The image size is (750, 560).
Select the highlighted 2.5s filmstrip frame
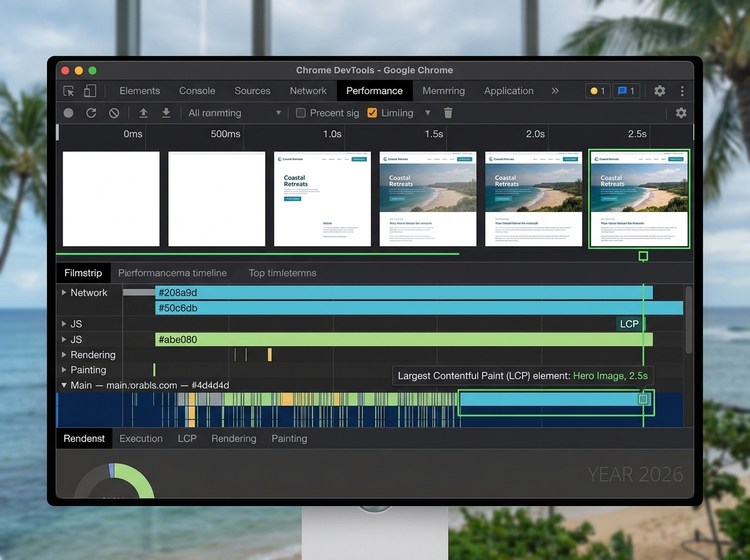[639, 199]
